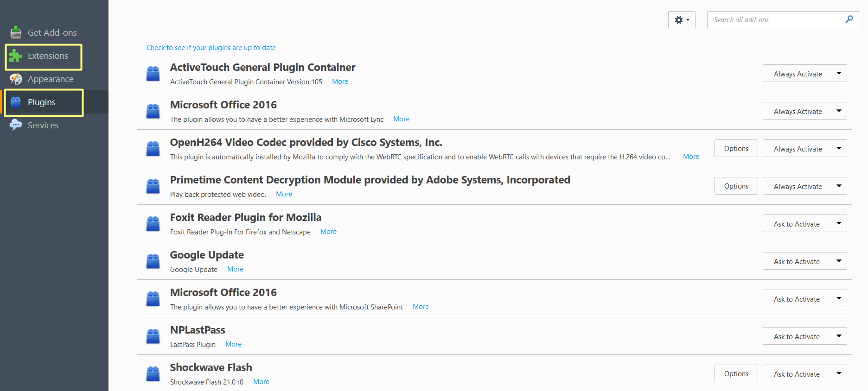Click the OpenH264 Video Codec plugin icon
Image resolution: width=868 pixels, height=391 pixels.
click(153, 149)
